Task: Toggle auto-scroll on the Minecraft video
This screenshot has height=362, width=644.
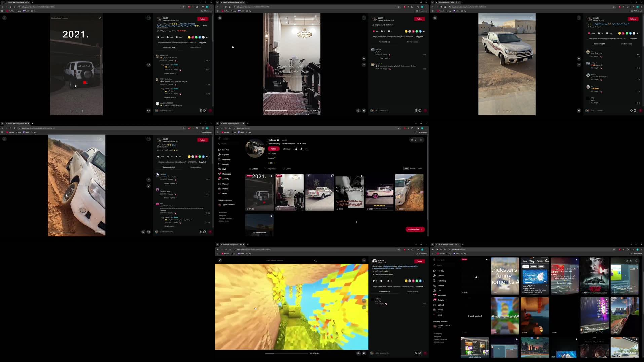Action: click(x=358, y=353)
